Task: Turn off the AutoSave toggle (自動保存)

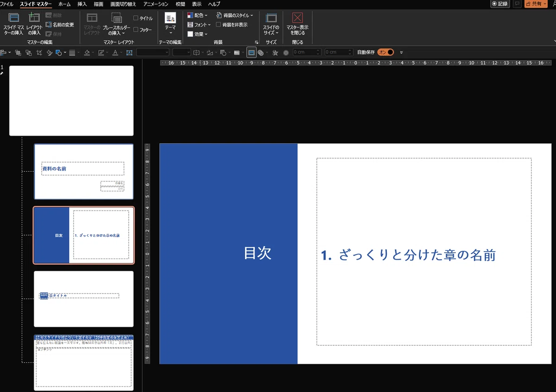Action: 386,52
